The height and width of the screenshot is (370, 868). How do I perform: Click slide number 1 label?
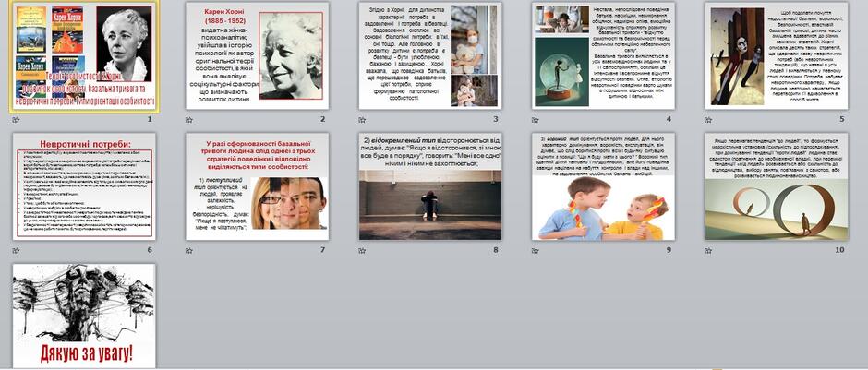150,119
